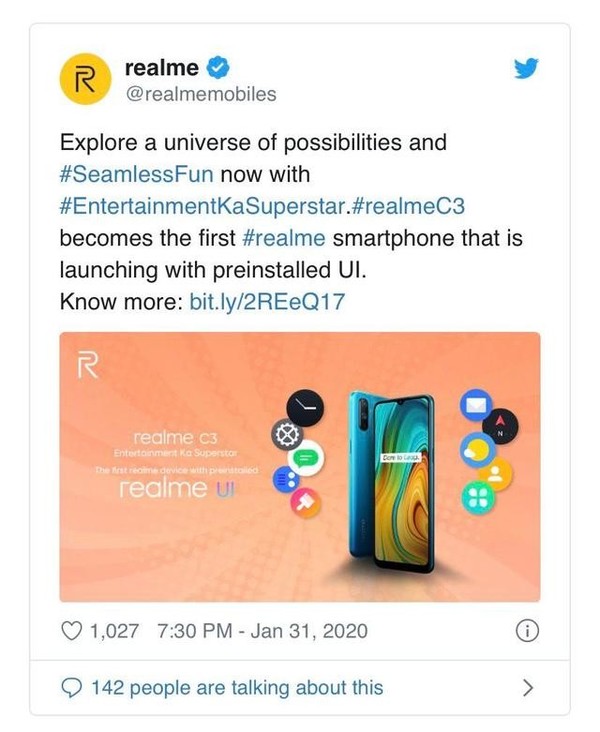Open the tweet timestamp Jan 31, 2020
The width and height of the screenshot is (600, 732).
pos(262,631)
